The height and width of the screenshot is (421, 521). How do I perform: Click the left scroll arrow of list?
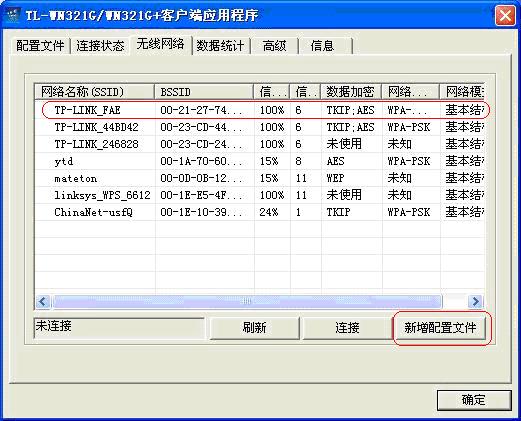pyautogui.click(x=43, y=302)
